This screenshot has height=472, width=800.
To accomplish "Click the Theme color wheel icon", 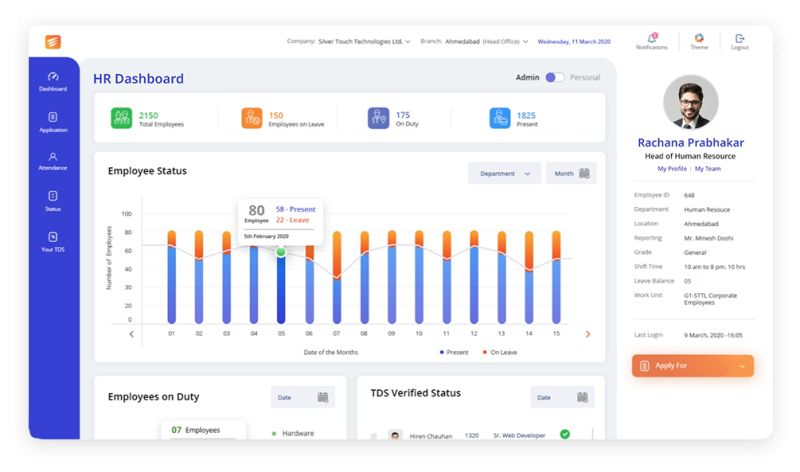I will pos(699,38).
